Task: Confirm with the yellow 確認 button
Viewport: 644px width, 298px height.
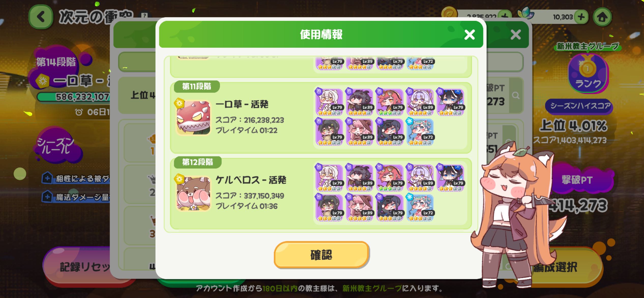Action: [321, 254]
